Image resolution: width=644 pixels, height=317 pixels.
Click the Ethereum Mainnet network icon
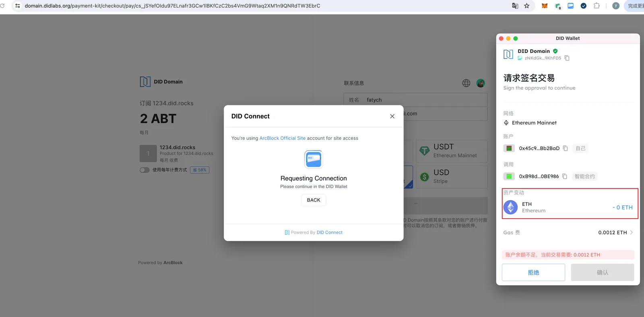click(x=506, y=123)
